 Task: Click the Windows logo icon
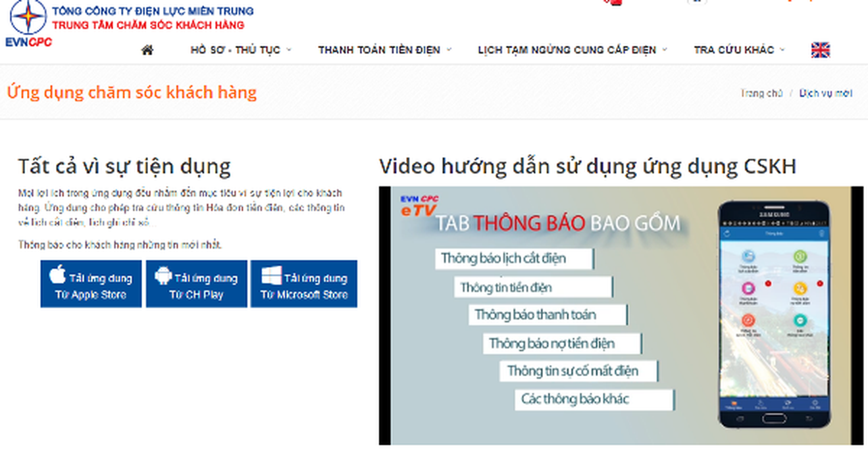(270, 275)
